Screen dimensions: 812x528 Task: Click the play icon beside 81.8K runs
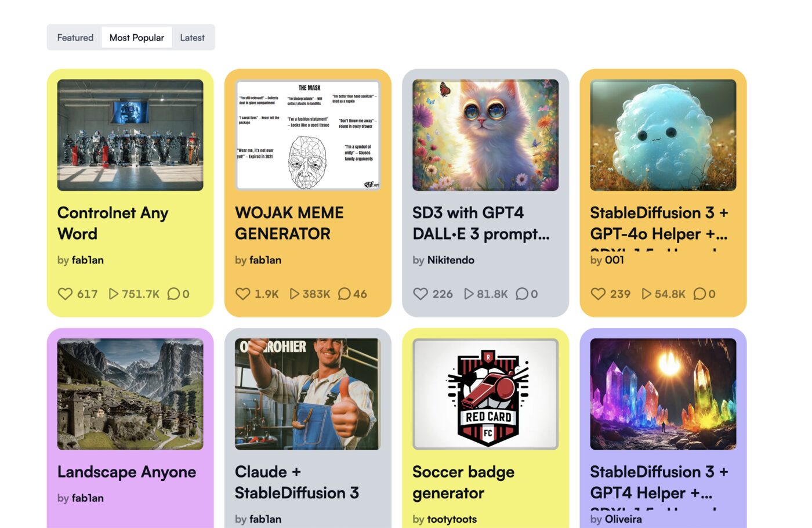(469, 294)
